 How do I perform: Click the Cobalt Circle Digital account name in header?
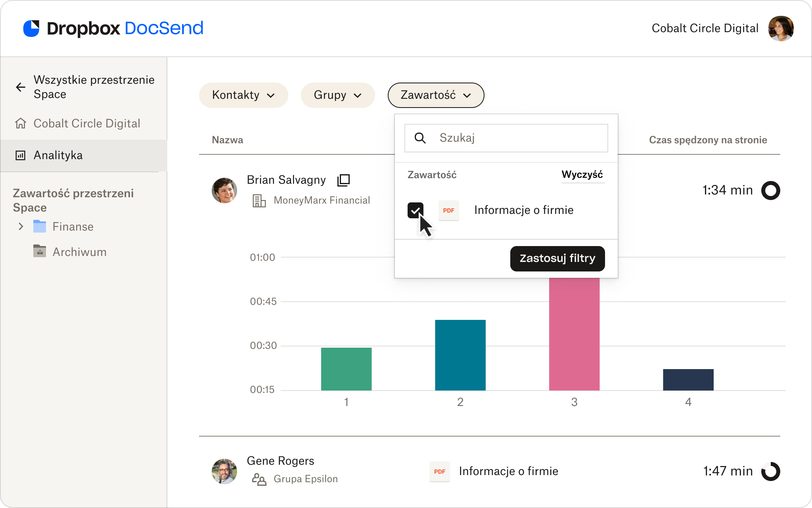705,28
